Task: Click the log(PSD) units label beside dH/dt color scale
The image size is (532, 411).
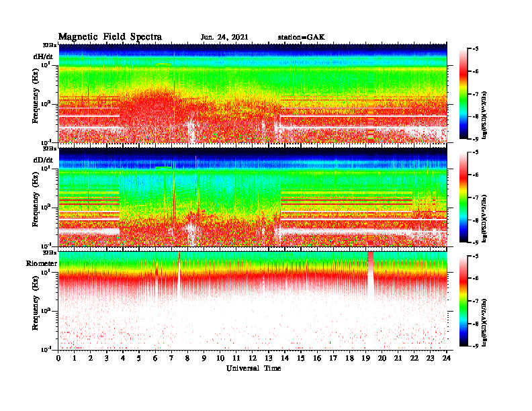Action: [484, 115]
